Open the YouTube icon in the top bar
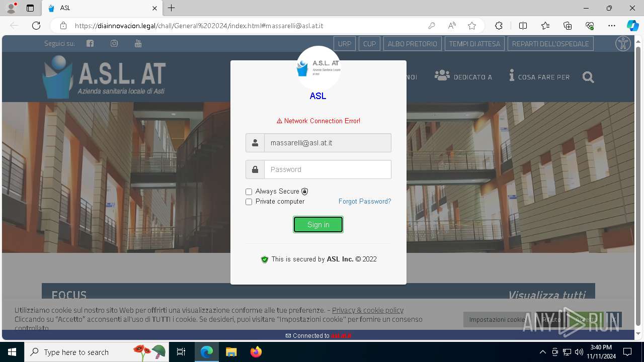This screenshot has height=362, width=644. pos(138,44)
